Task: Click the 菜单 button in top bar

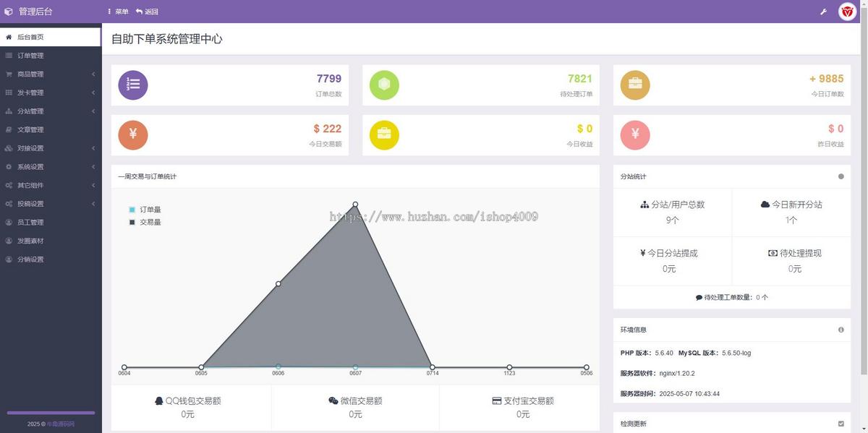Action: click(x=118, y=12)
